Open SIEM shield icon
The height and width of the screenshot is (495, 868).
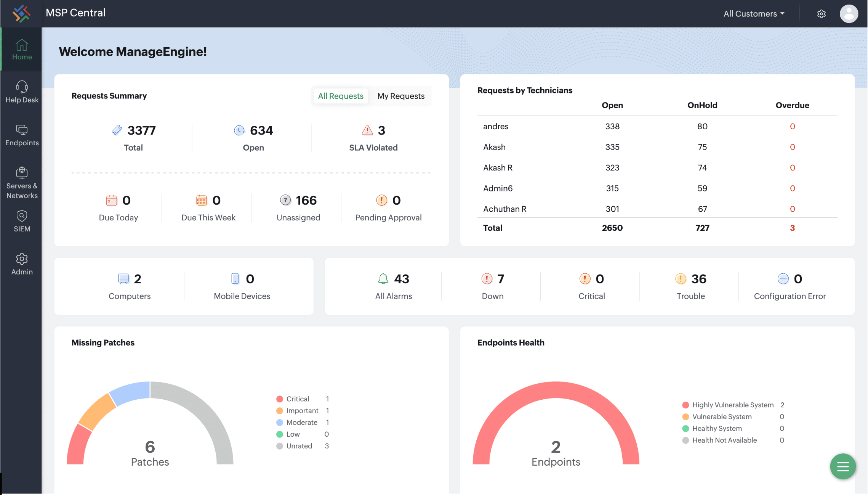22,216
